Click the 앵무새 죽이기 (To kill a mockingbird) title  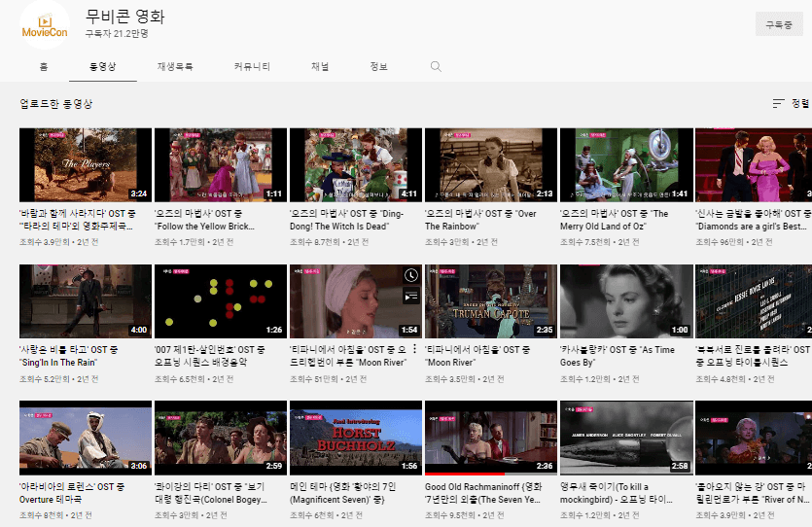(x=617, y=493)
